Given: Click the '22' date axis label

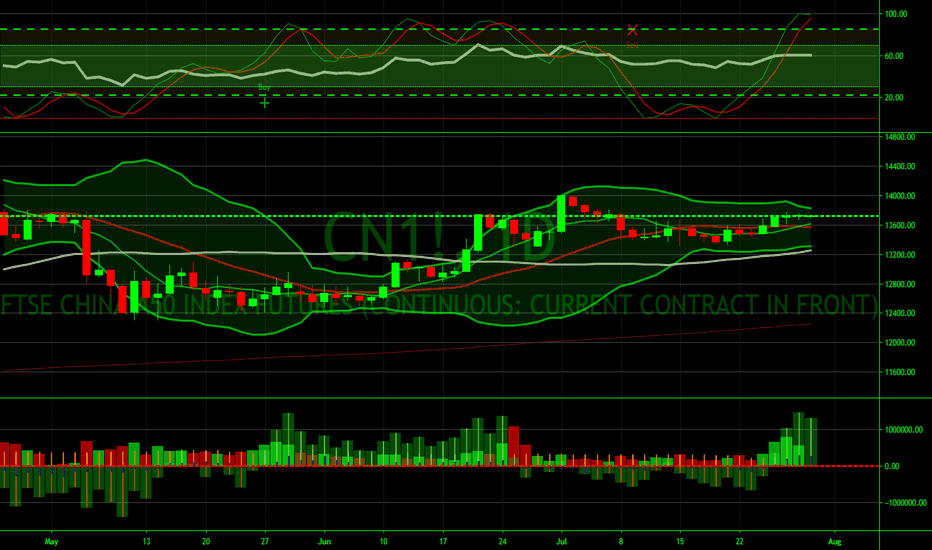Looking at the screenshot, I should click(x=739, y=542).
